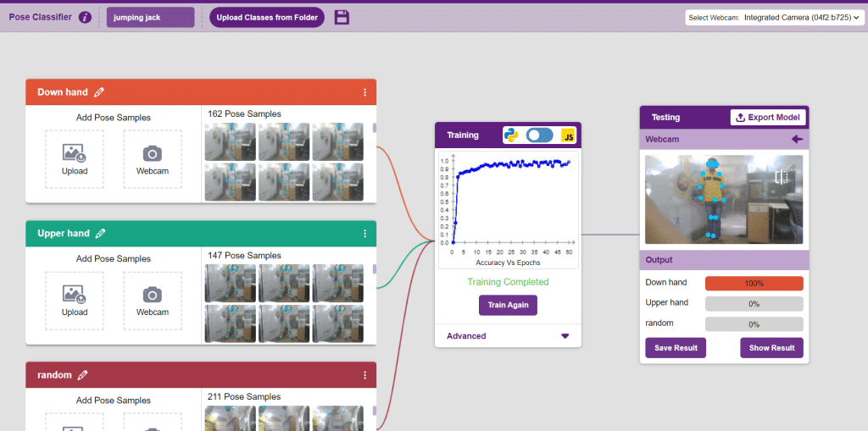
Task: Click Upload Classes from Folder button
Action: tap(267, 18)
